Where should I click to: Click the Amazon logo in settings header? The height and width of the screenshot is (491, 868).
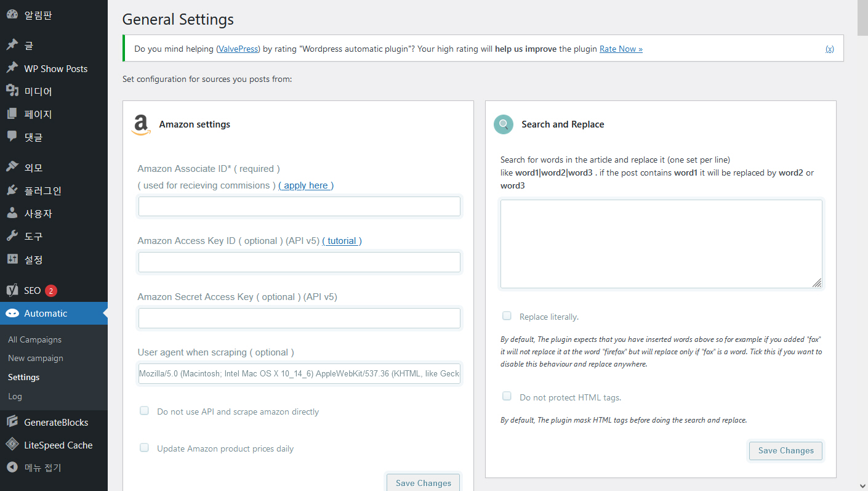pos(141,124)
